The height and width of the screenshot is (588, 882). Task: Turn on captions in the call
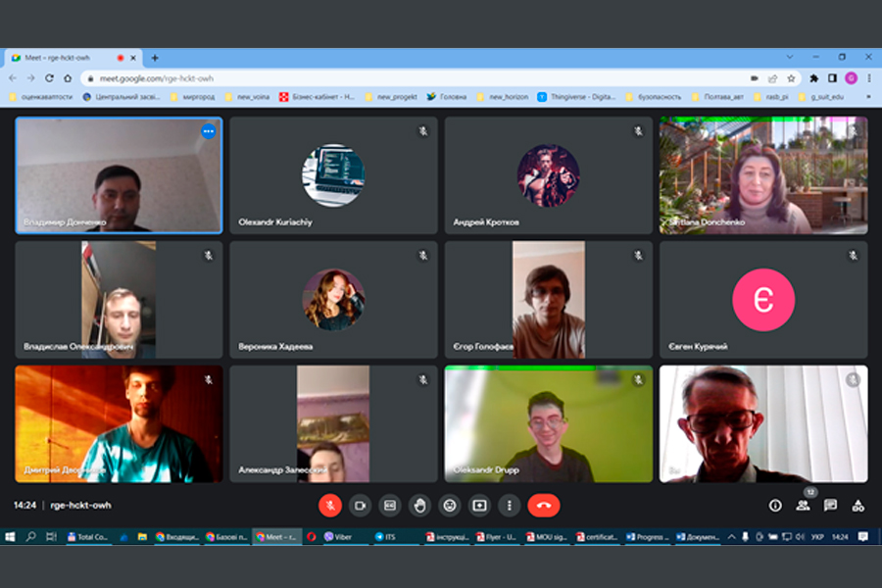coord(390,505)
